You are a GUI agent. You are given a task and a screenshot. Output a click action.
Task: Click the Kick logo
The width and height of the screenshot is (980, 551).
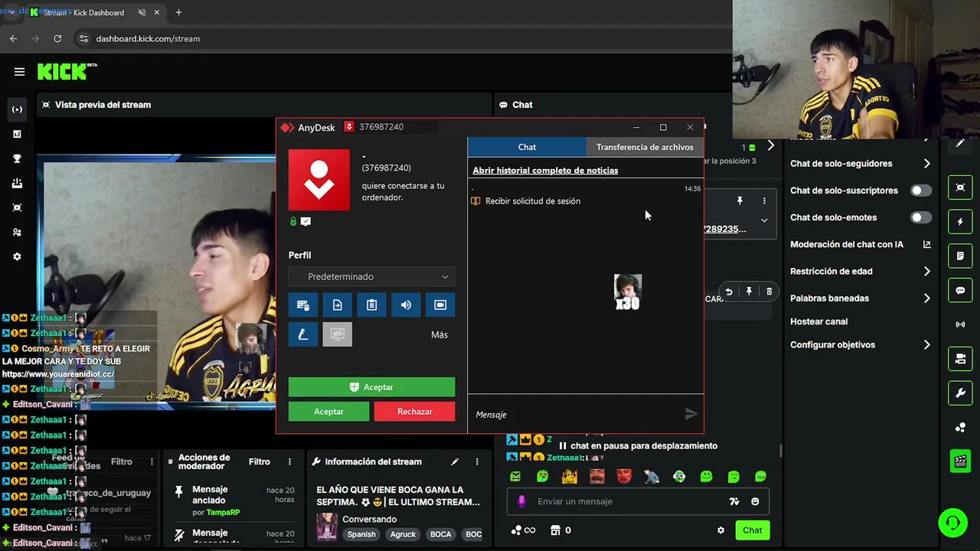pos(67,71)
